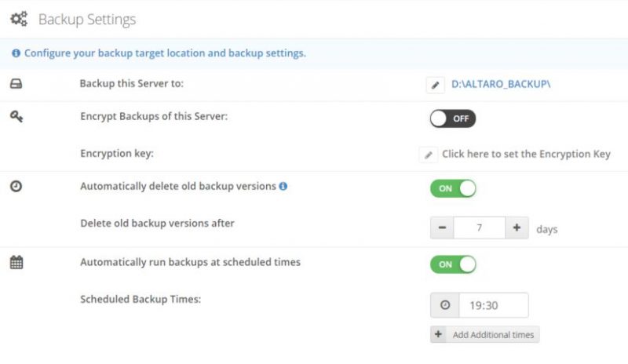Disable automatic deletion of old backup versions

click(453, 188)
